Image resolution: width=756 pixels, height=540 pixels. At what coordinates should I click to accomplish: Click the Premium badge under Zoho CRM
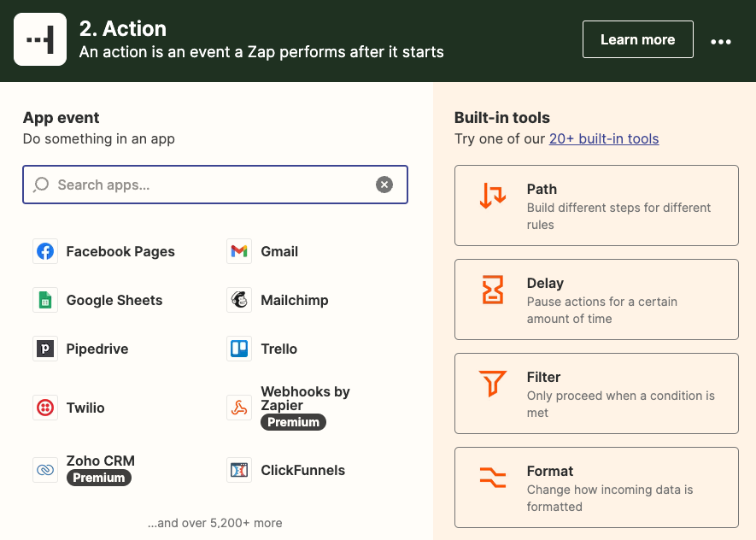pyautogui.click(x=99, y=478)
